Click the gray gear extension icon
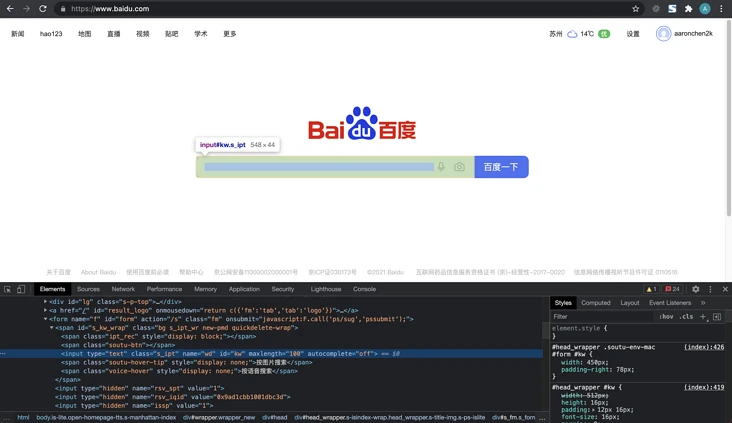The image size is (732, 423). pos(656,8)
